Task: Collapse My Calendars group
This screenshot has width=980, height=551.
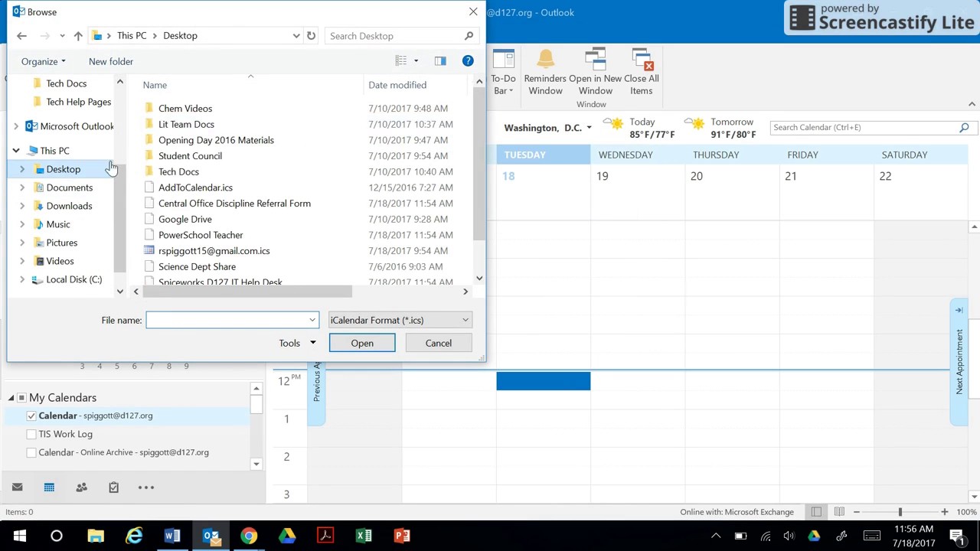Action: 11,398
